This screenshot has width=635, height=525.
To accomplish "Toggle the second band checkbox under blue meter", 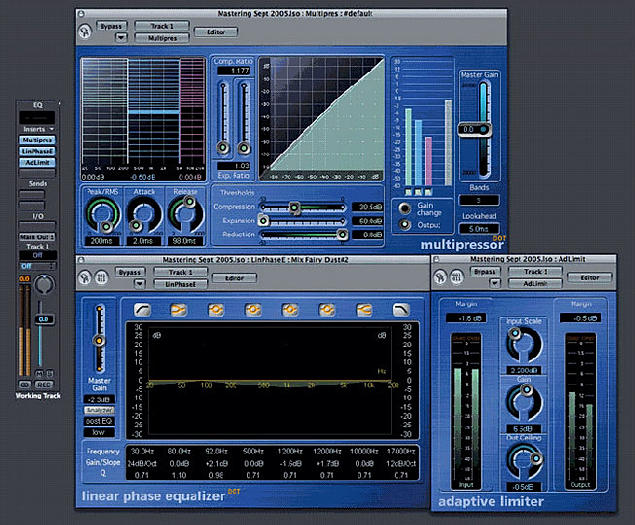I will (418, 192).
